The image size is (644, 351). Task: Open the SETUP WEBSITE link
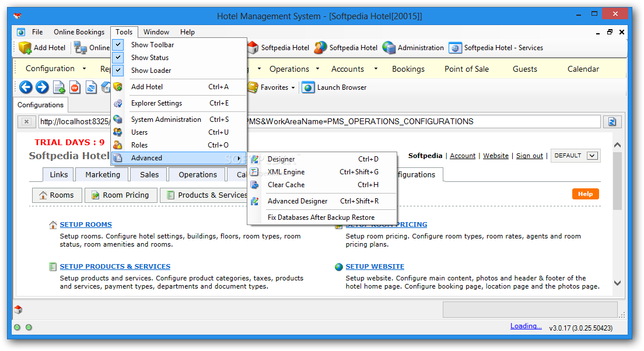click(x=375, y=266)
